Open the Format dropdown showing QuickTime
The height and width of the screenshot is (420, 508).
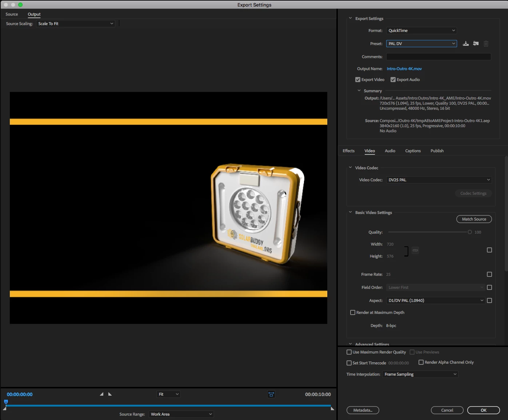[421, 31]
